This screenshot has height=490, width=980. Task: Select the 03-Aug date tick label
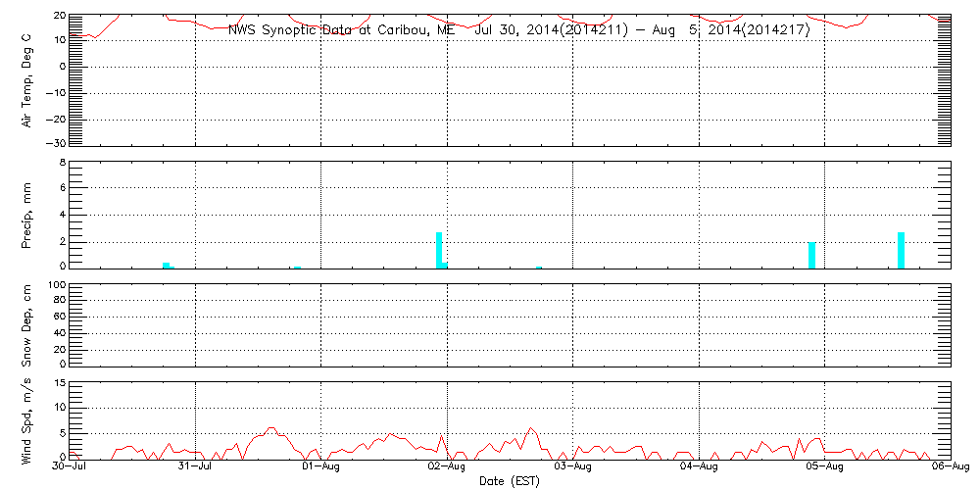coord(573,467)
